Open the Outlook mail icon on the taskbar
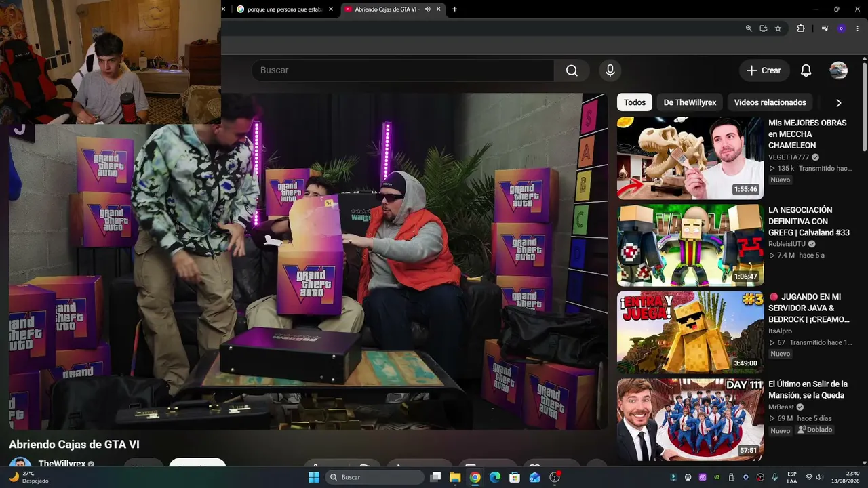Screen dimensions: 868x488 (x=534, y=477)
